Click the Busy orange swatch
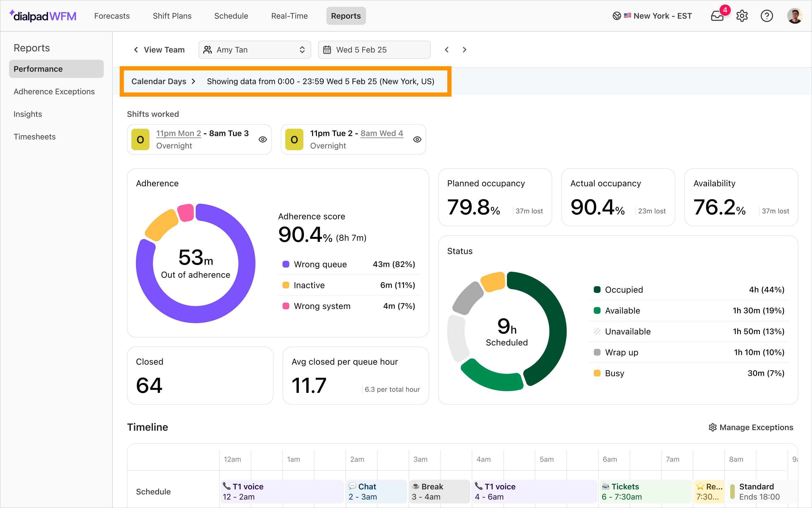 coord(597,373)
